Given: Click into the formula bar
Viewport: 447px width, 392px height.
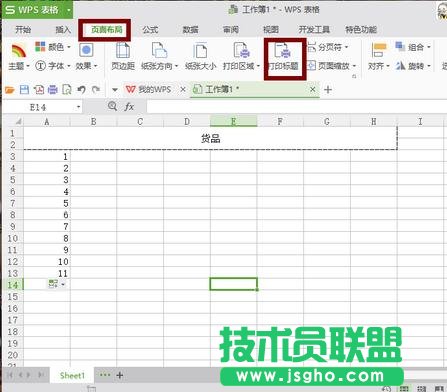Looking at the screenshot, I should point(296,107).
